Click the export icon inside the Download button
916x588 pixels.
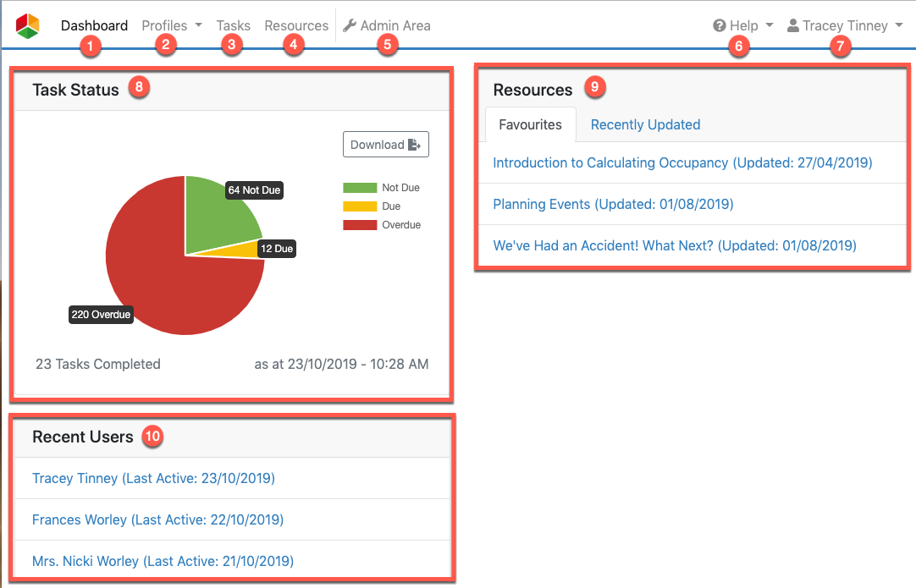tap(414, 144)
